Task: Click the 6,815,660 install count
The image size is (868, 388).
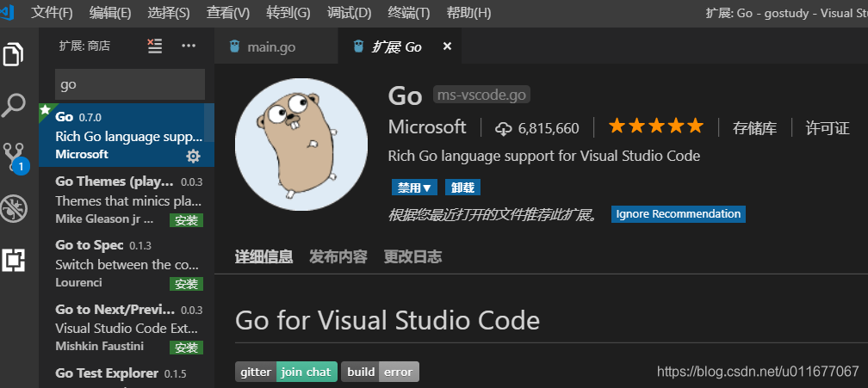Action: coord(548,129)
